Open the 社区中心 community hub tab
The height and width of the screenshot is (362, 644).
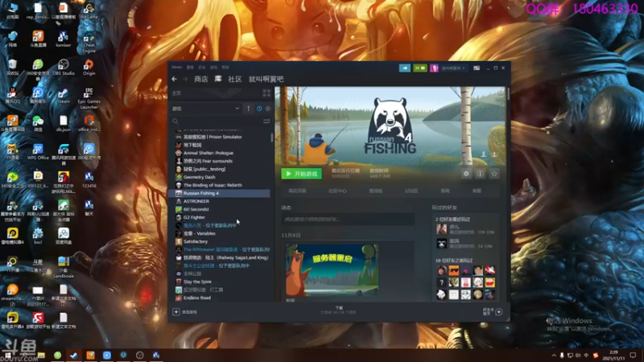[x=337, y=191]
